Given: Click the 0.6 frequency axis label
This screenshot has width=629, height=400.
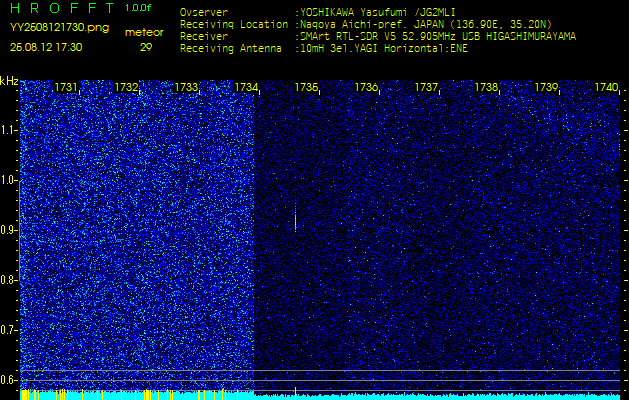Looking at the screenshot, I should coord(8,380).
